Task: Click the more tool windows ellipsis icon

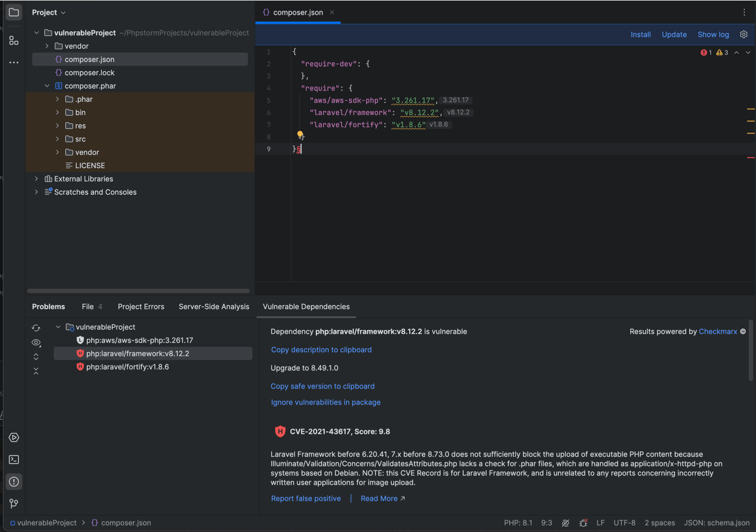Action: 14,63
